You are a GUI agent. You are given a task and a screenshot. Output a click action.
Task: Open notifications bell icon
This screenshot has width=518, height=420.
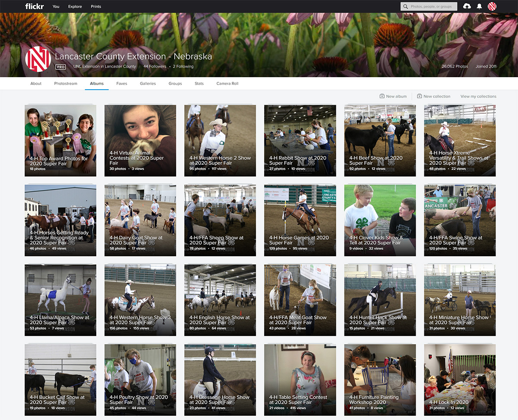(x=479, y=6)
